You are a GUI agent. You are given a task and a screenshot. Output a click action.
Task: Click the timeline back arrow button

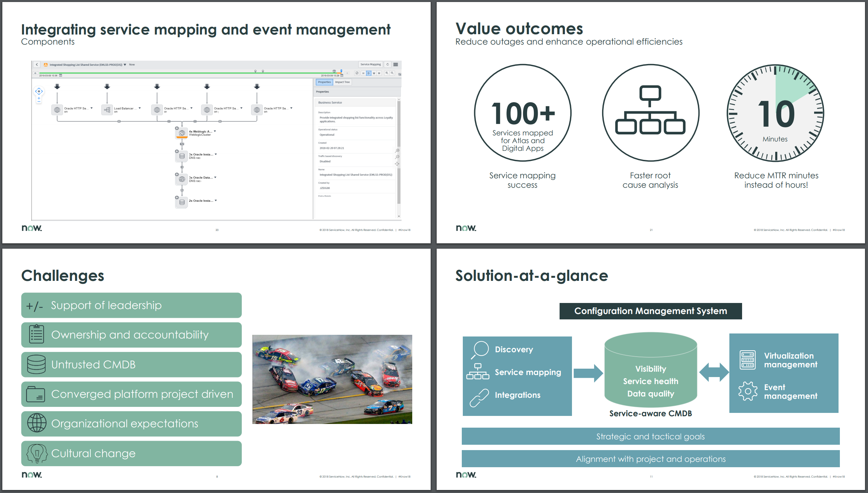point(35,73)
